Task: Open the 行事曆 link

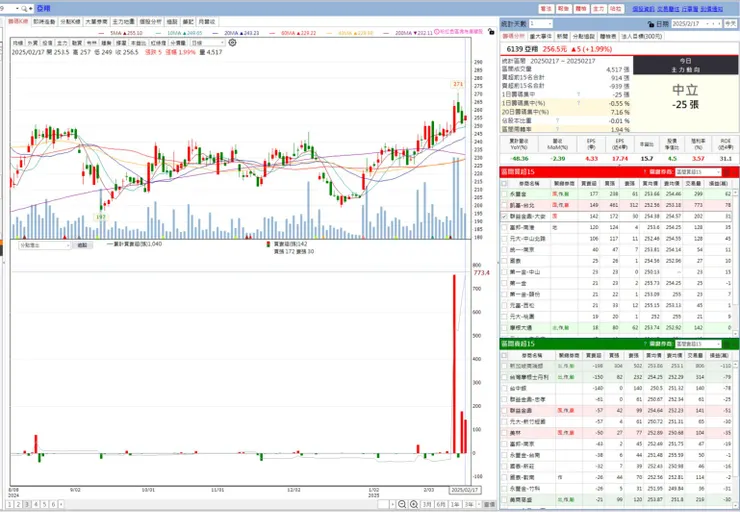Action: [x=690, y=8]
